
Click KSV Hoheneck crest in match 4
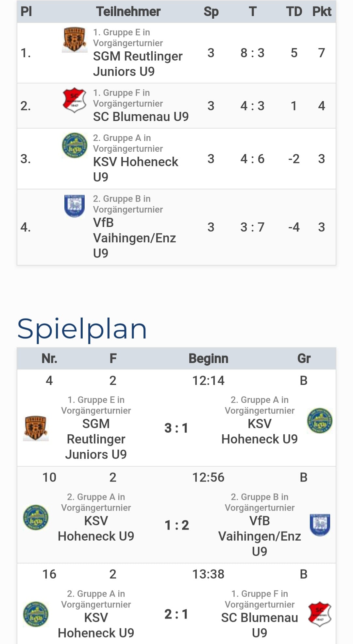point(320,421)
